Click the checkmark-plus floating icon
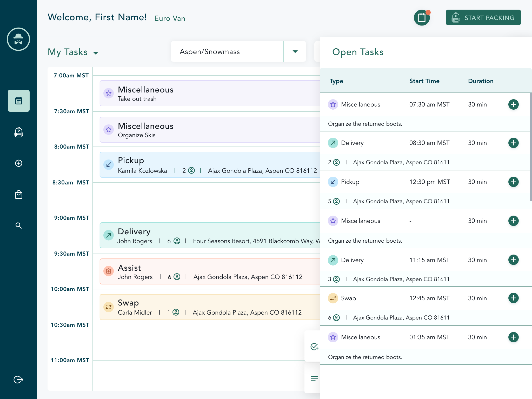The width and height of the screenshot is (532, 399). coord(314,347)
